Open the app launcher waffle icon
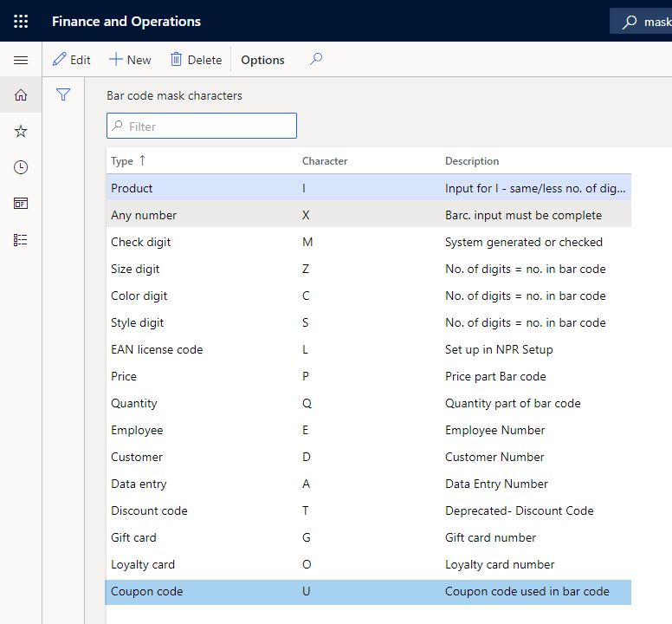This screenshot has width=672, height=624. [21, 21]
